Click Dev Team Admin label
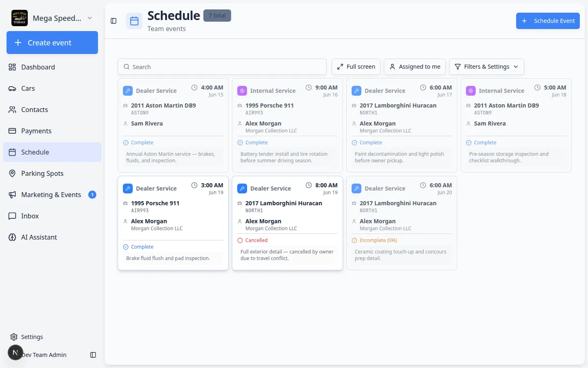Screen dimensions: 588x368 (44, 355)
